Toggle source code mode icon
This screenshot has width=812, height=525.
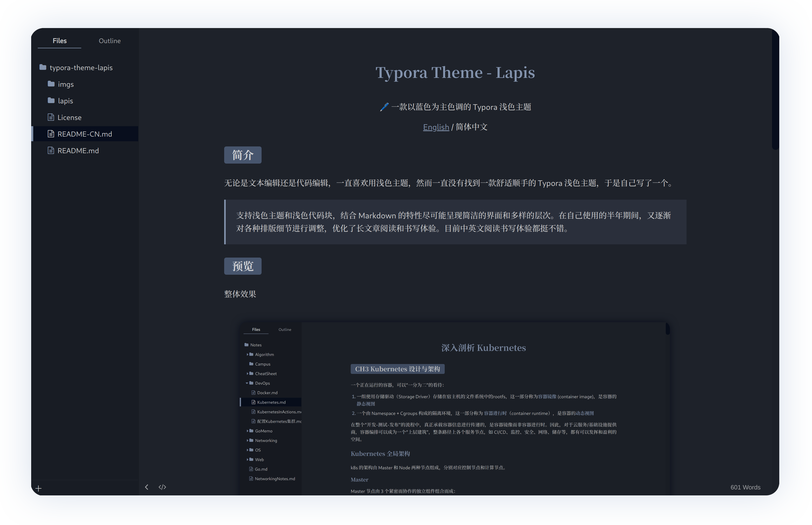[162, 487]
